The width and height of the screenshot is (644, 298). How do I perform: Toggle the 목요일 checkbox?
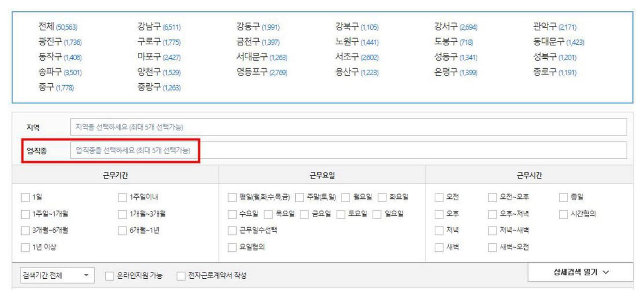268,214
